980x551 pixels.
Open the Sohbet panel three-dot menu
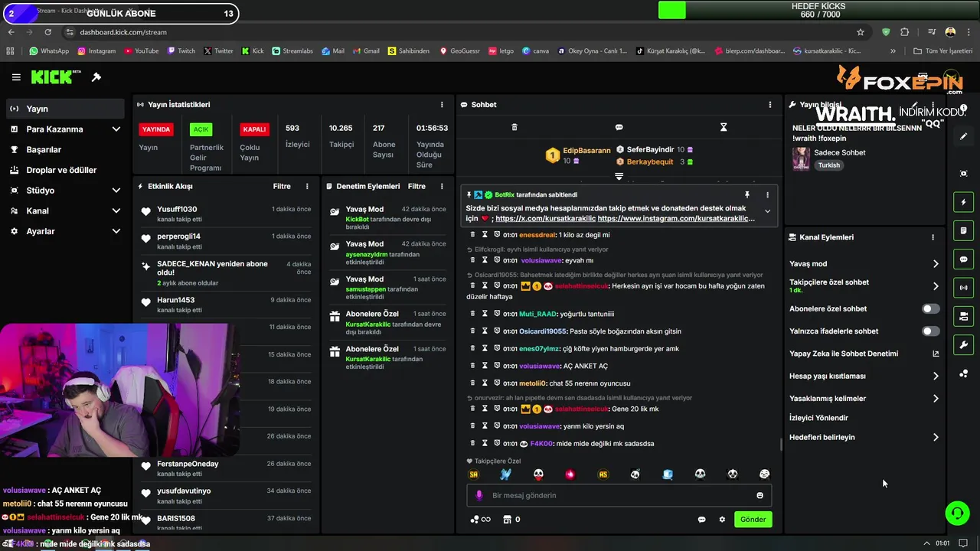(770, 105)
